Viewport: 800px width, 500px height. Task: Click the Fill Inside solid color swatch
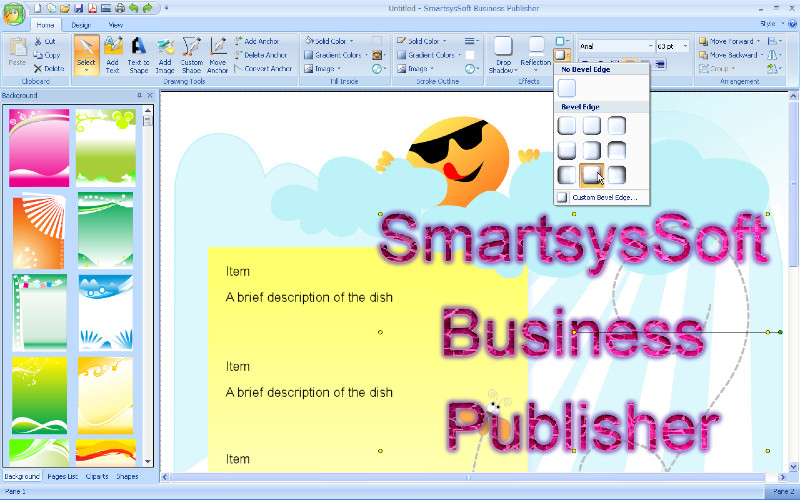(377, 41)
